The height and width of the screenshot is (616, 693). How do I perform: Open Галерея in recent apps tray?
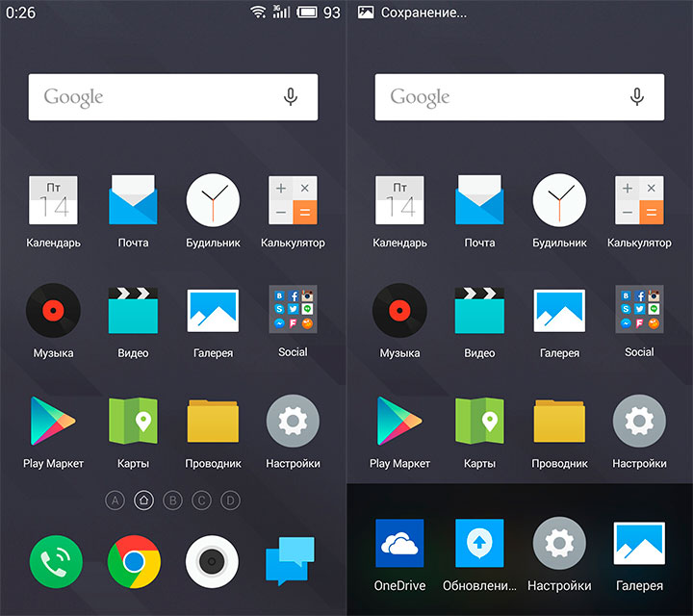click(639, 544)
